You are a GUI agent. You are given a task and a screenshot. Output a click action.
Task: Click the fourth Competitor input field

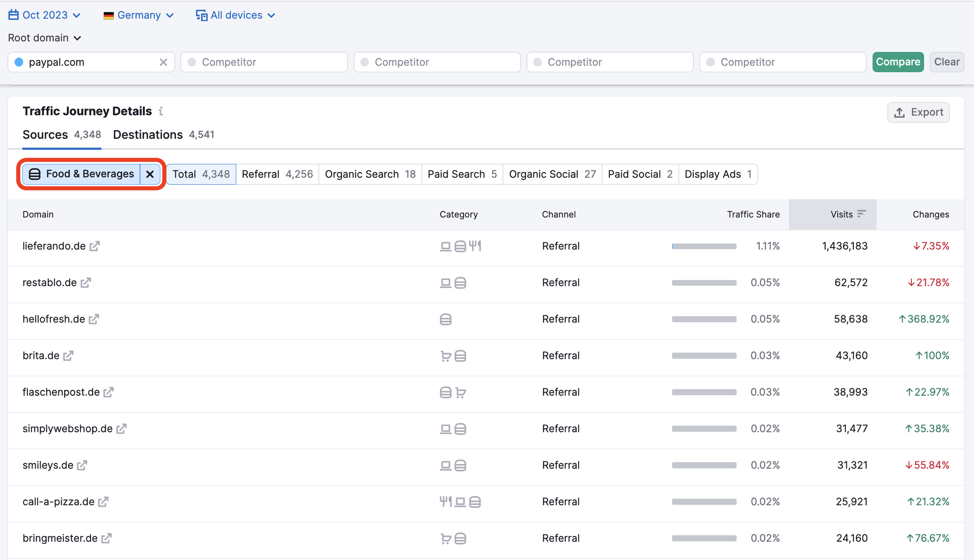pos(783,62)
